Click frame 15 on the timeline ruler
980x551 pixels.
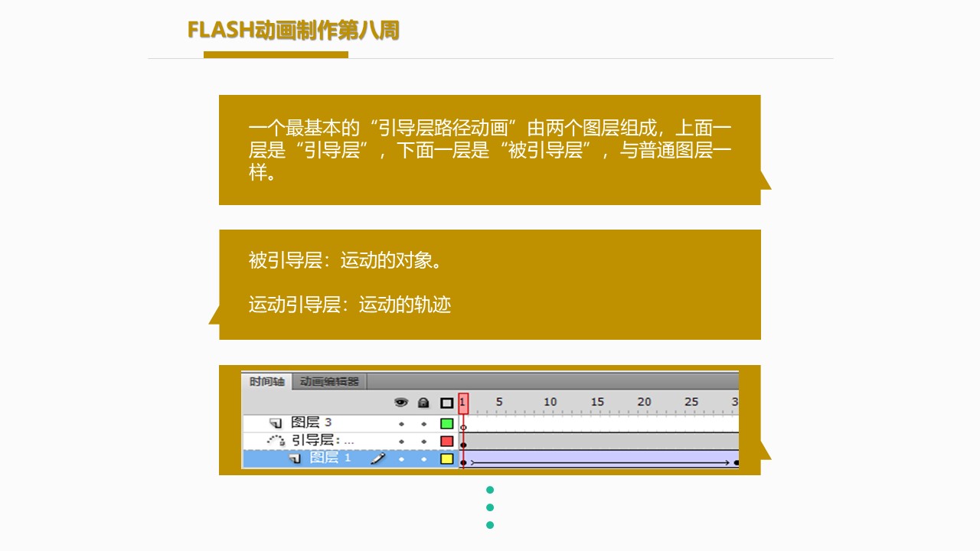(x=597, y=402)
